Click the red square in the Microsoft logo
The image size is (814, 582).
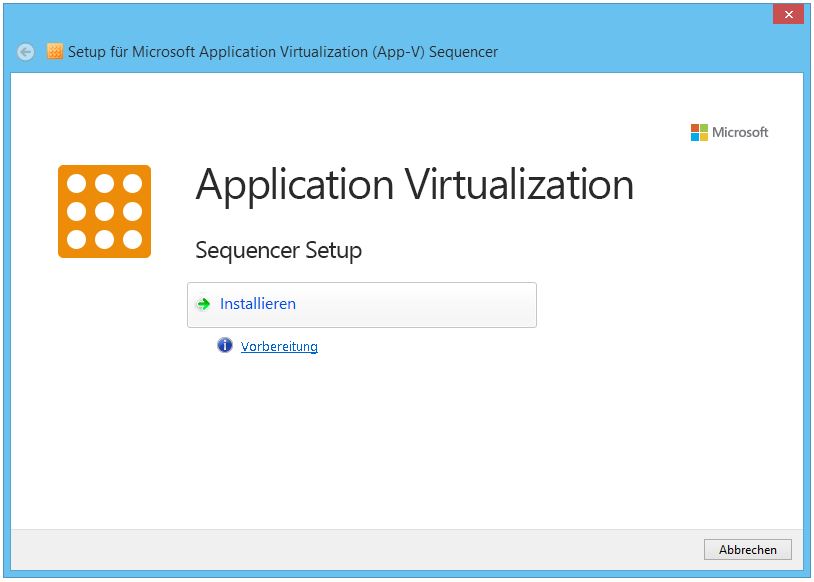(695, 128)
